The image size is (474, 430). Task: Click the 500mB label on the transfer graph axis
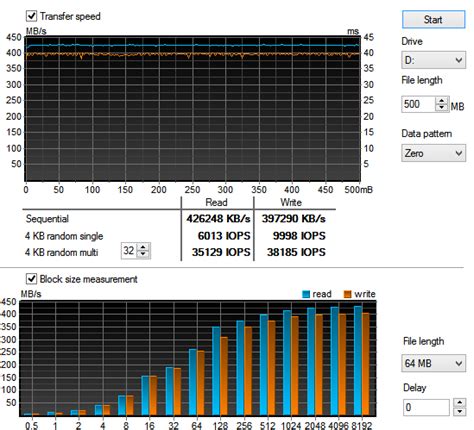[x=359, y=190]
